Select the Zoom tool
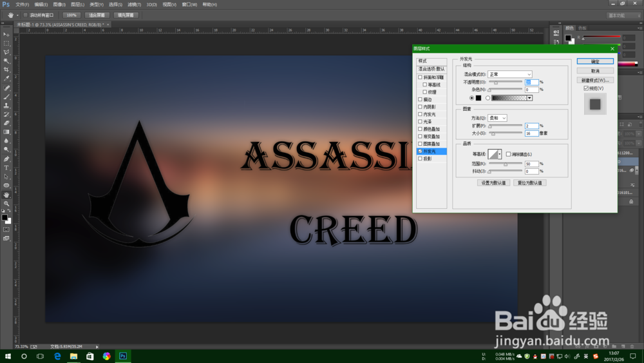Image resolution: width=644 pixels, height=363 pixels. pos(6,204)
